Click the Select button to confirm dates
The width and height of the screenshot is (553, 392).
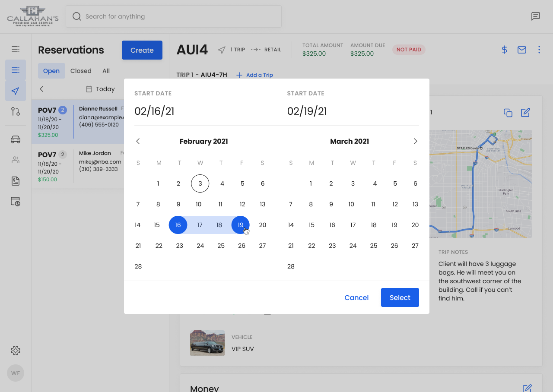click(x=400, y=297)
